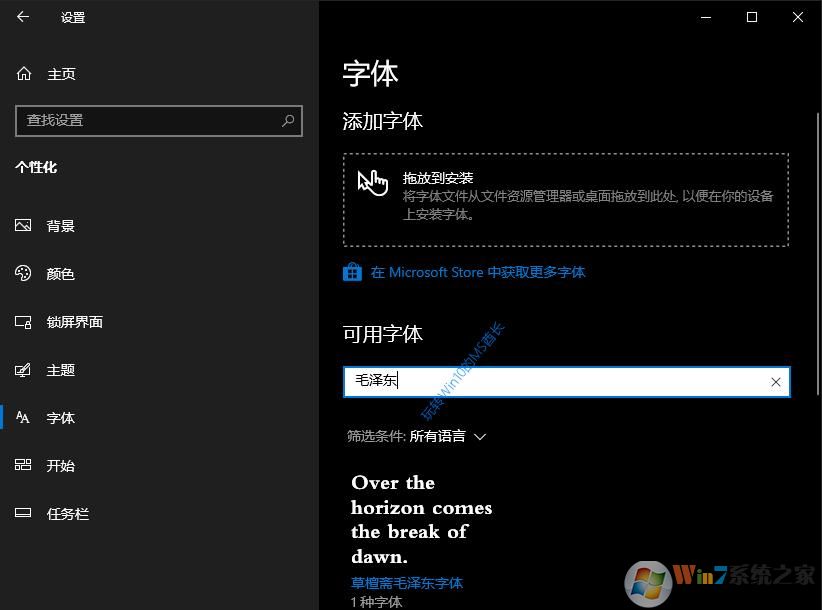Open the 草檀斋毛泽东字体 font link
The width and height of the screenshot is (822, 610).
[407, 583]
